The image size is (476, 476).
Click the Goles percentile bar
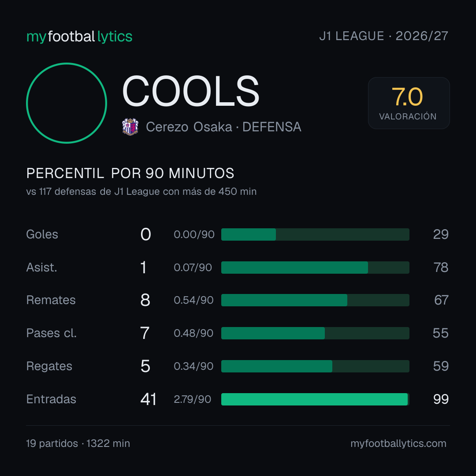click(x=315, y=234)
